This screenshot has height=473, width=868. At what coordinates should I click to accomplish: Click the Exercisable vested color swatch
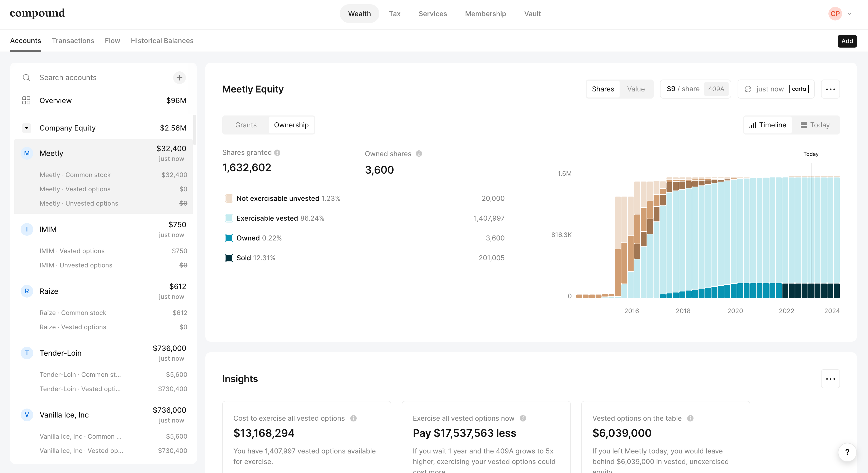[x=229, y=218]
